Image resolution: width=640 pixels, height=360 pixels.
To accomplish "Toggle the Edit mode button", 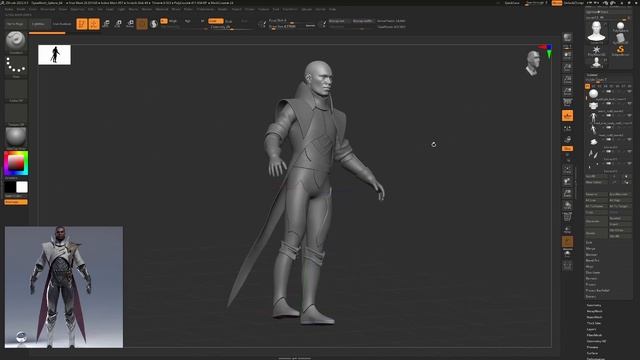I will 82,24.
